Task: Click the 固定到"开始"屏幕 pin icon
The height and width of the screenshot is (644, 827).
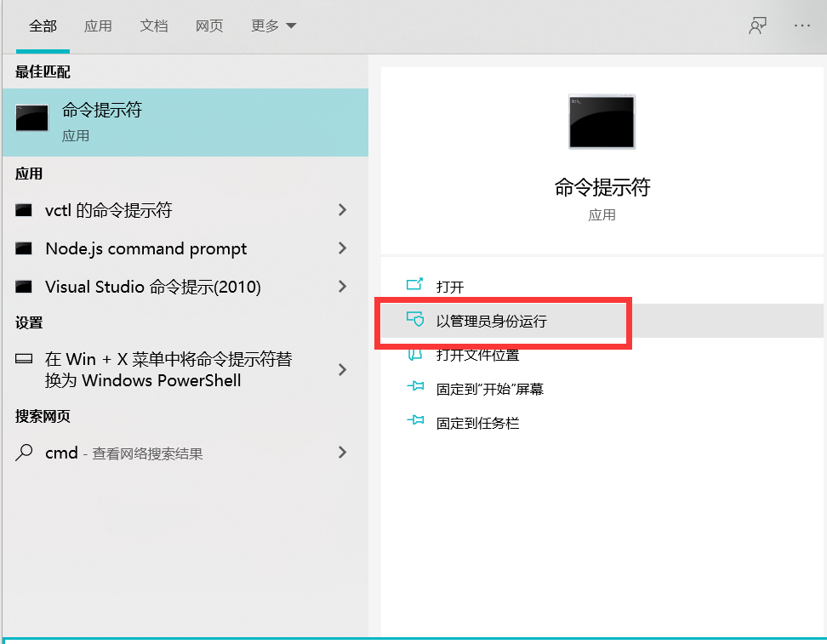Action: tap(416, 387)
